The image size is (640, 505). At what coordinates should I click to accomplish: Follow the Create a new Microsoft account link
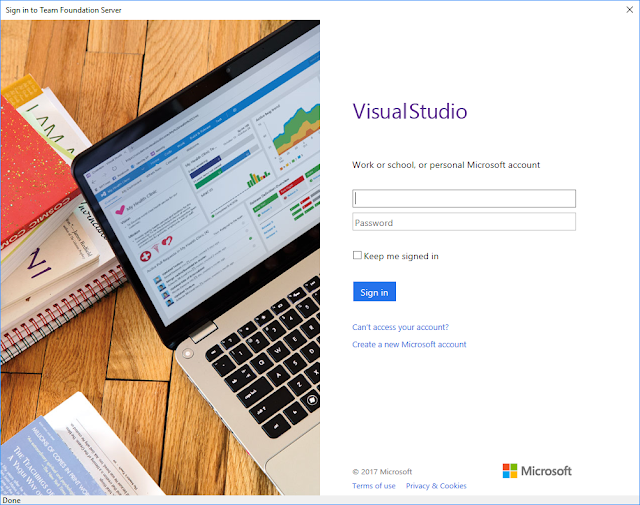tap(409, 344)
